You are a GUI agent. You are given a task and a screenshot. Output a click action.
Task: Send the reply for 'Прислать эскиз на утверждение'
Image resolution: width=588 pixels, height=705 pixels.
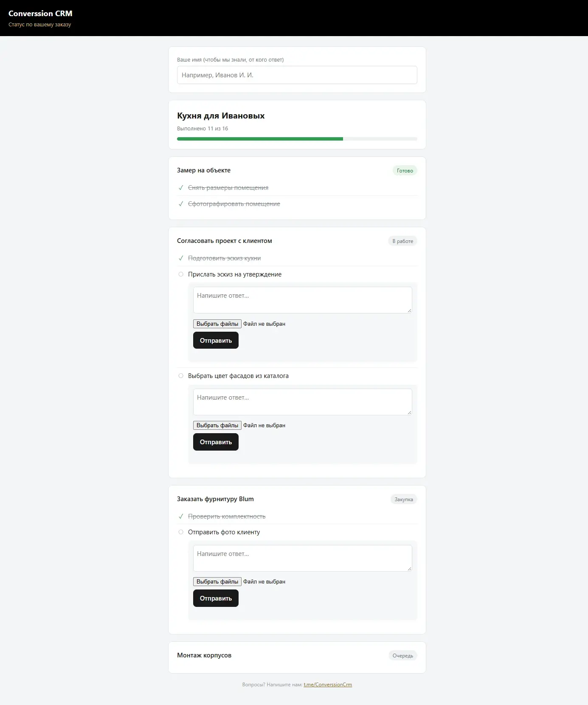coord(216,341)
